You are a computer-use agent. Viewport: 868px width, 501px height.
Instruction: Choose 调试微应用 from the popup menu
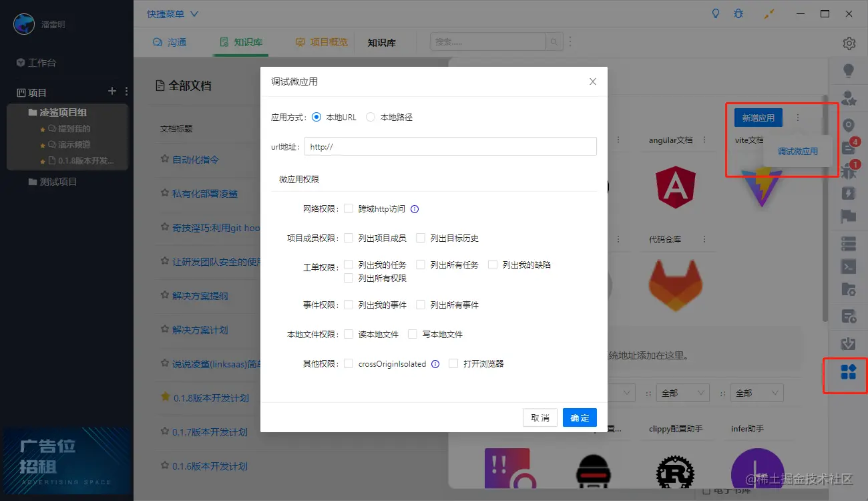(x=797, y=152)
